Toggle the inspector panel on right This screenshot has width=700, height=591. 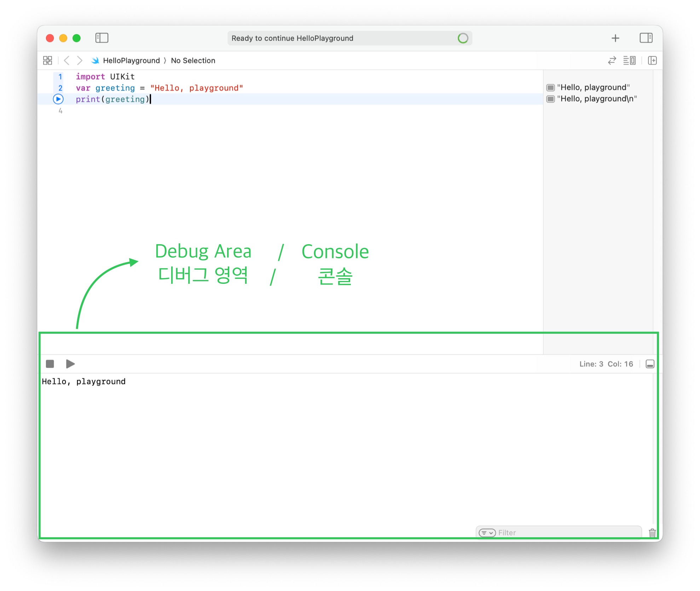click(646, 38)
